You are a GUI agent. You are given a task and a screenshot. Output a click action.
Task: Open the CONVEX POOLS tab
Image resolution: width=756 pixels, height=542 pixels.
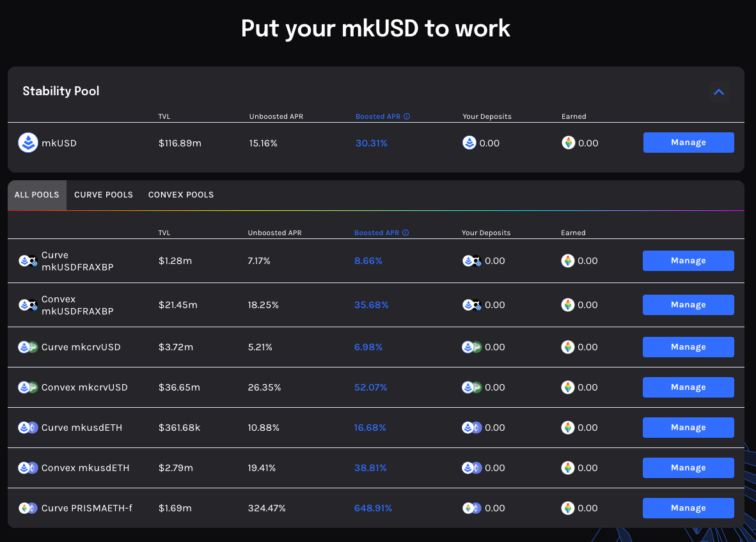(181, 195)
